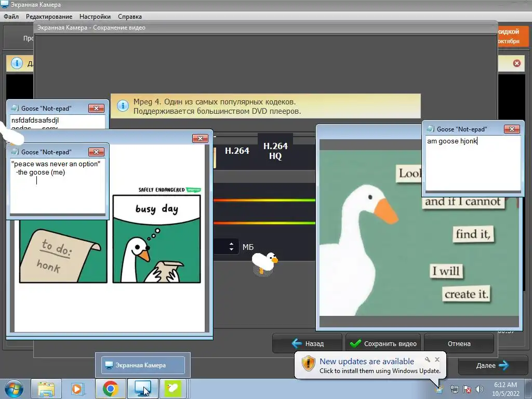532x399 pixels.
Task: Click the orange discount banner at top right
Action: pyautogui.click(x=513, y=36)
